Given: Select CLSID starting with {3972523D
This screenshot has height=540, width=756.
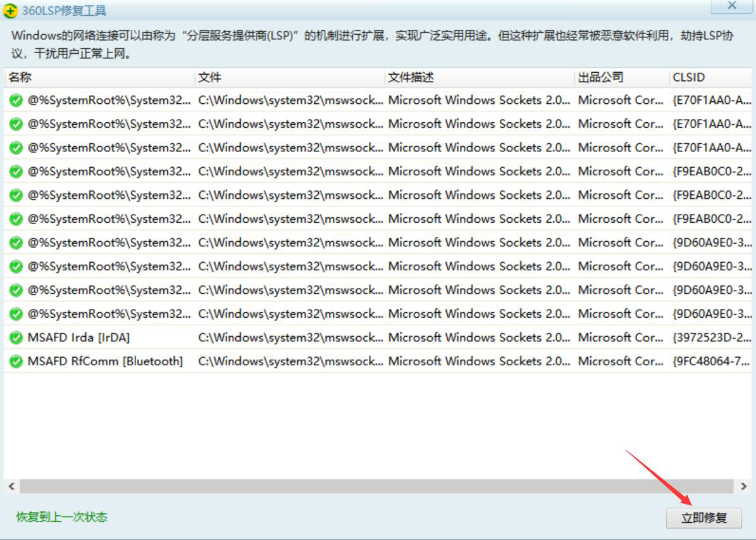Looking at the screenshot, I should tap(712, 337).
